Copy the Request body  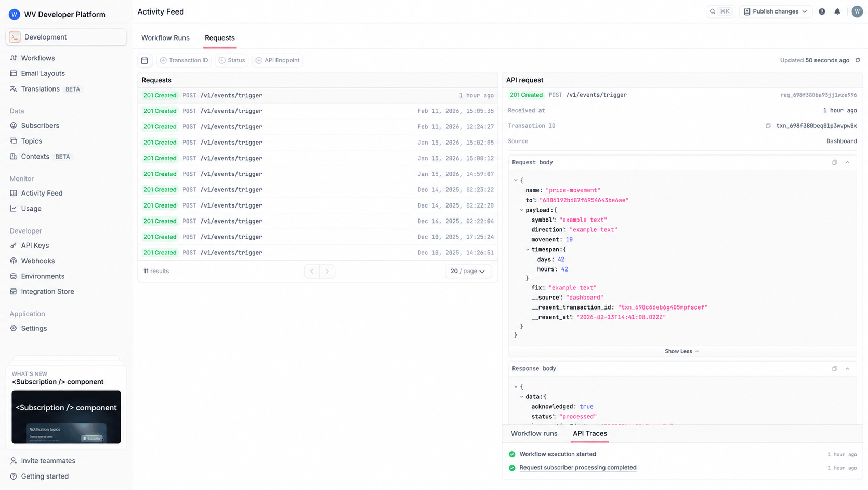835,162
